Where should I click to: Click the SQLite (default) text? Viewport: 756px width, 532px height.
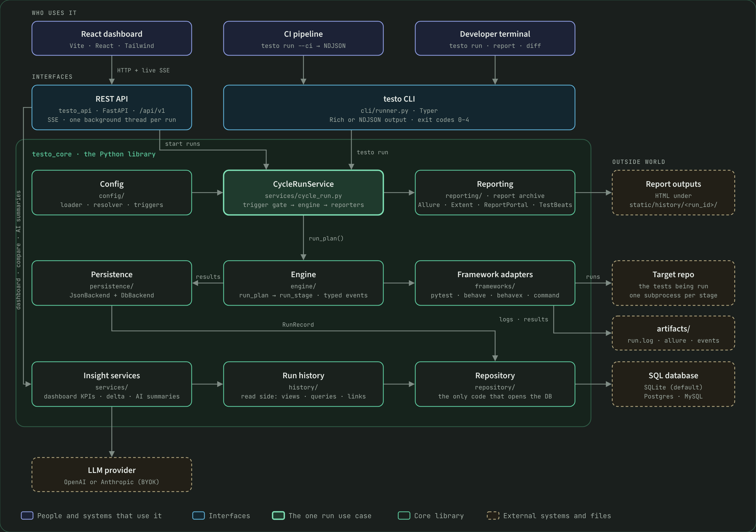[x=673, y=387]
